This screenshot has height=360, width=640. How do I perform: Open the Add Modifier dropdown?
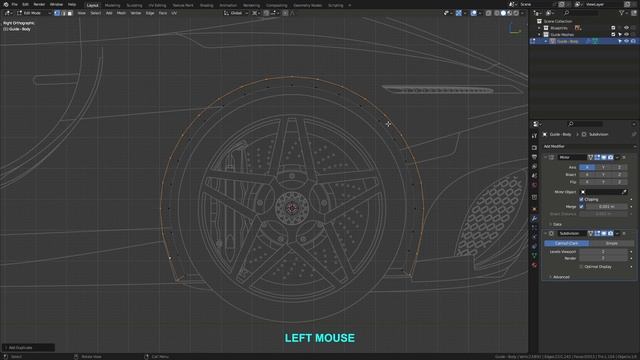click(589, 146)
